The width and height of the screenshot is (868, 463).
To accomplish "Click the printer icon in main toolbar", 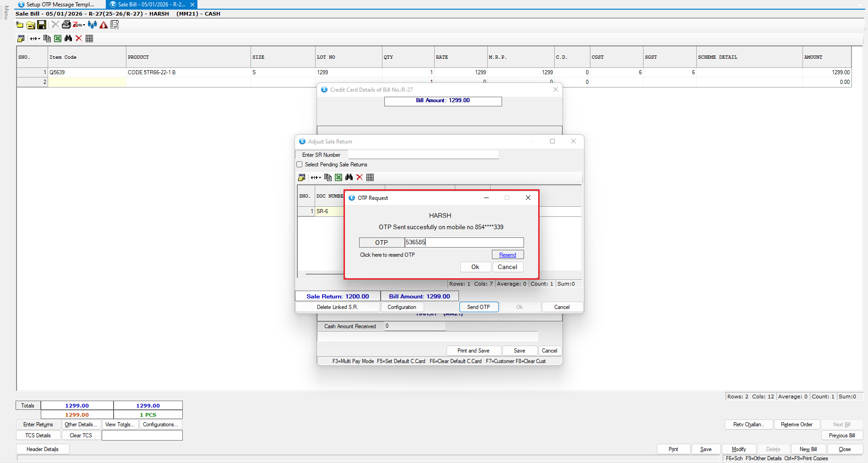I will (x=66, y=25).
